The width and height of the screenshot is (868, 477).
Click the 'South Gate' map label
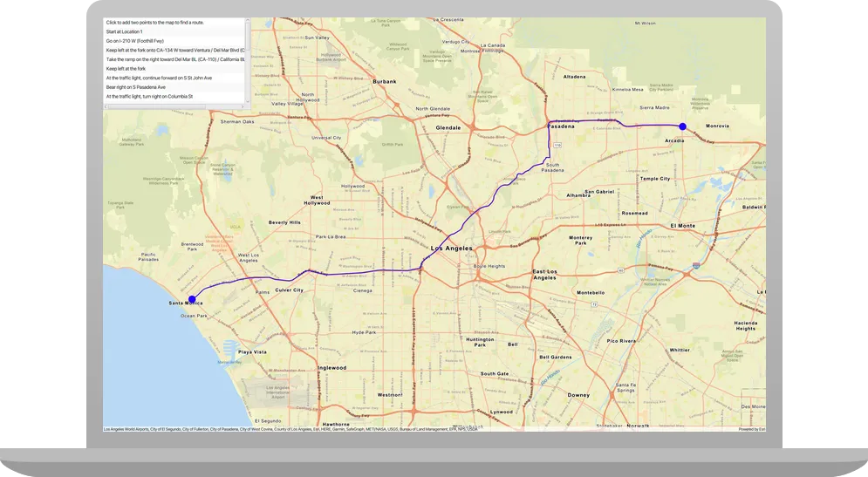point(495,373)
